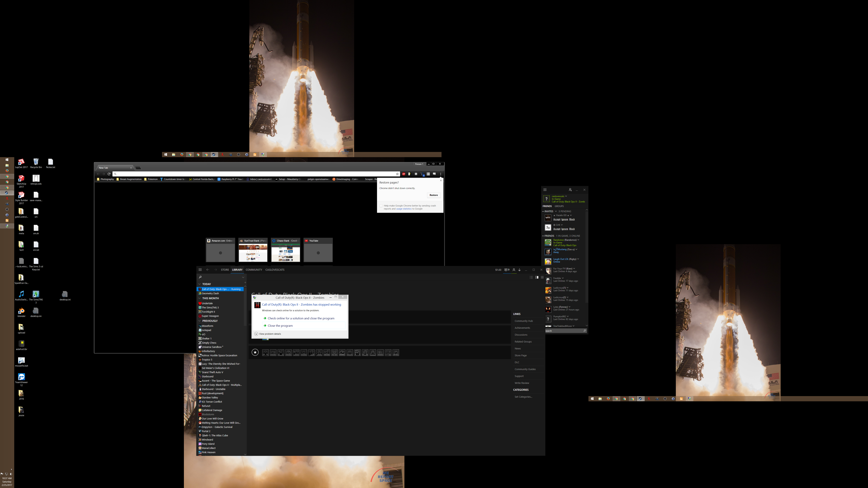This screenshot has height=488, width=868.
Task: Collapse the PREVIOUSLY library section
Action: (200, 321)
